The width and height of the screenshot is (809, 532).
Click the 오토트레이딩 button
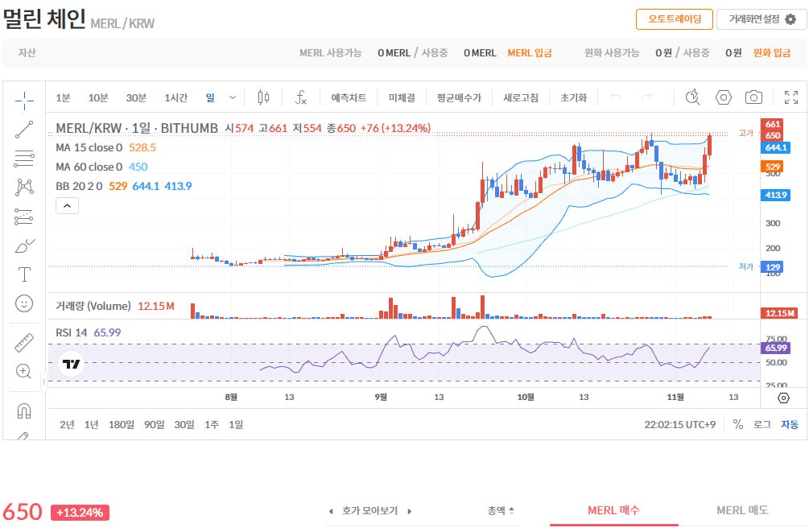tap(675, 19)
